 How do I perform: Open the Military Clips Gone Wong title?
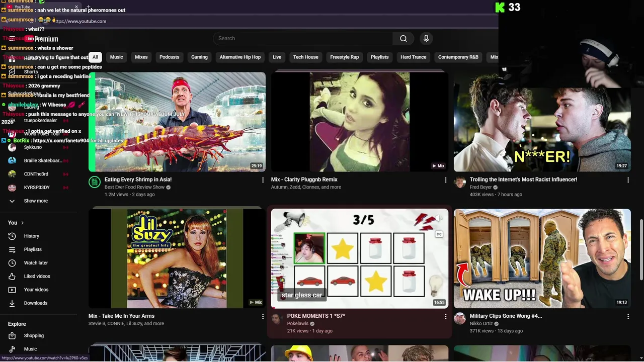click(506, 316)
